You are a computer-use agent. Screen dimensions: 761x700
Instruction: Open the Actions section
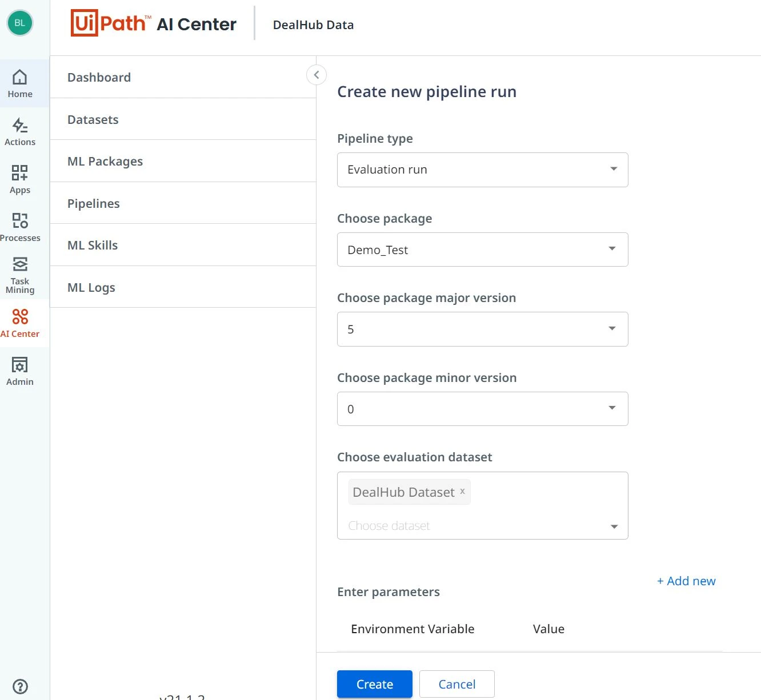(20, 132)
